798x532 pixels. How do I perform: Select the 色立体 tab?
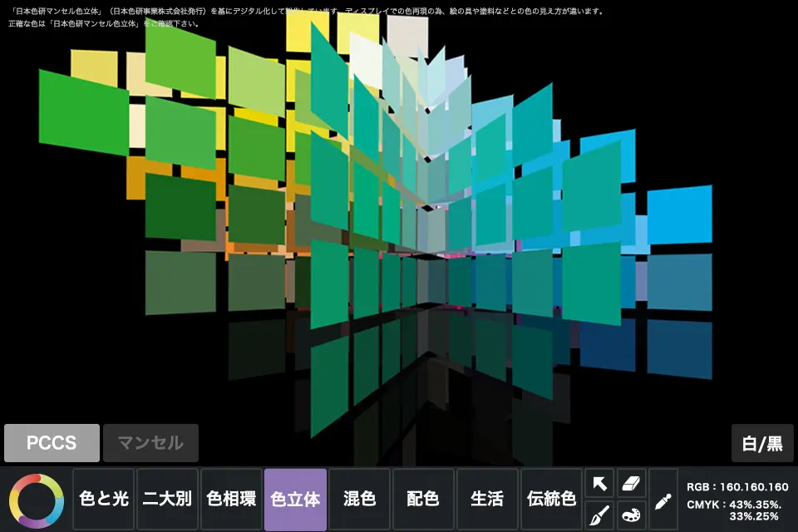[x=295, y=500]
